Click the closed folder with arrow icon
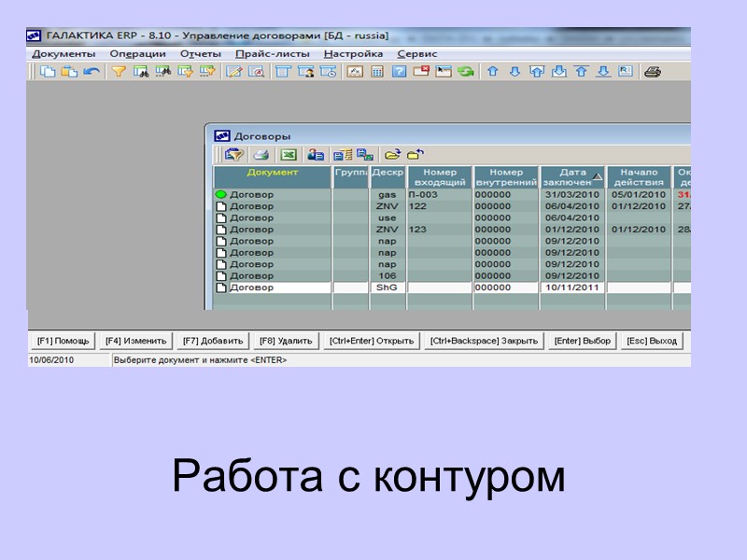The image size is (747, 560). (x=416, y=155)
